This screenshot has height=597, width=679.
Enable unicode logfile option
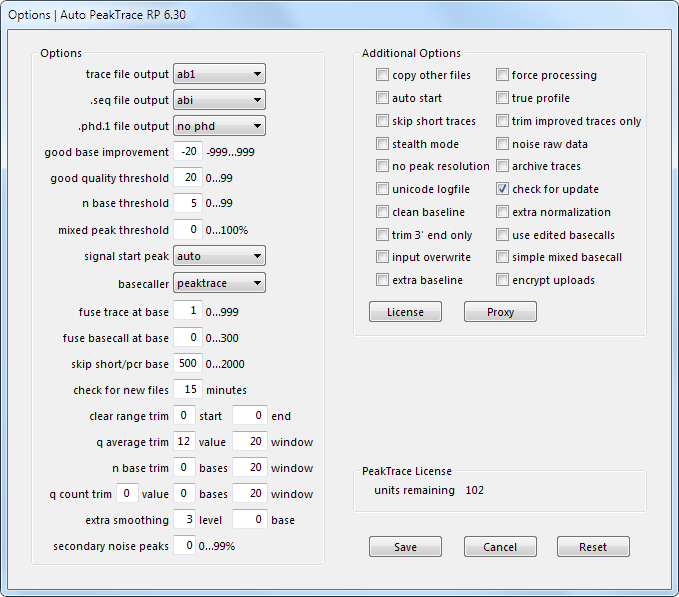coord(382,188)
